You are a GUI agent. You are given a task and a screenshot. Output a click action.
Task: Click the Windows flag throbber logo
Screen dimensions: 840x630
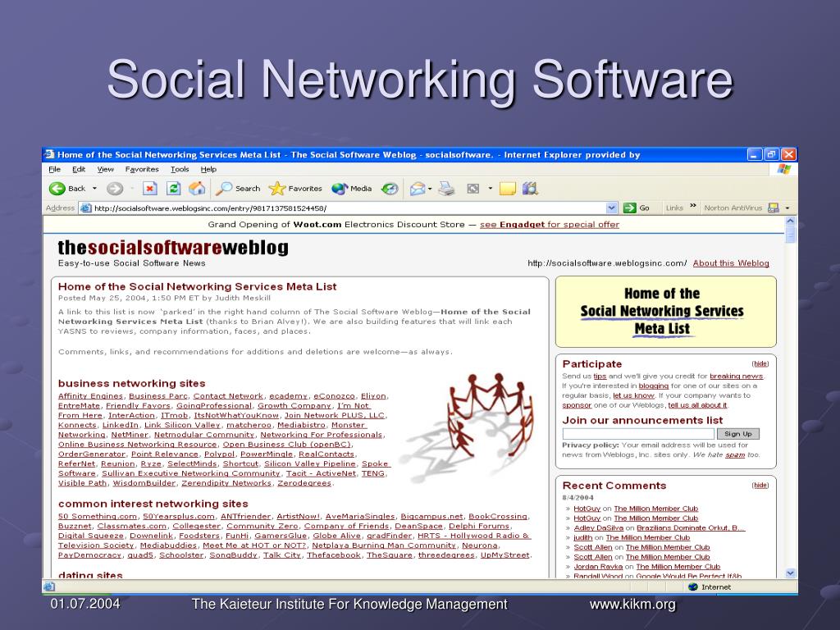pos(783,169)
